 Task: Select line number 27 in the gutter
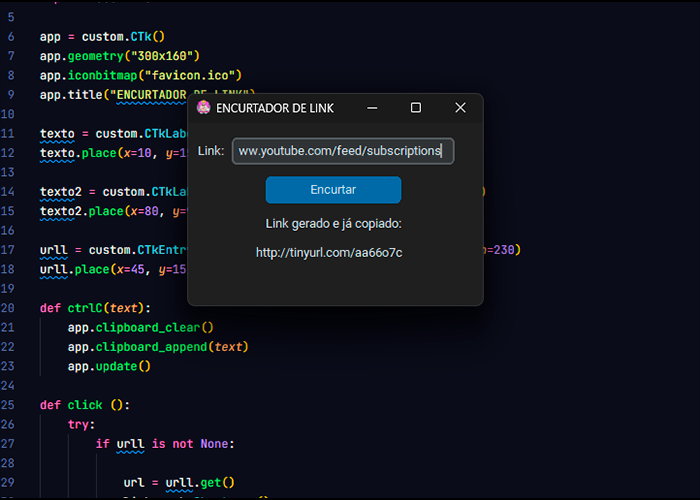coord(9,443)
